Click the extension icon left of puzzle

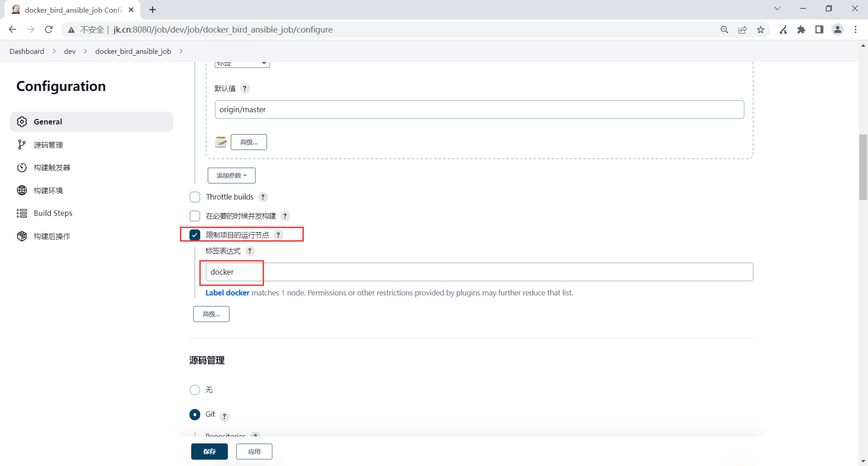[x=783, y=29]
